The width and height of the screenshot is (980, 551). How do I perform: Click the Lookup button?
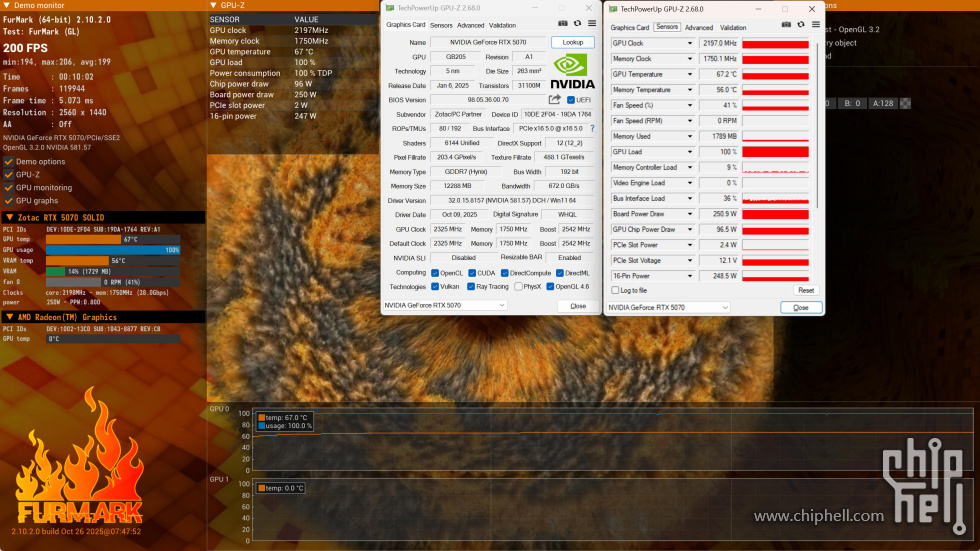tap(572, 43)
